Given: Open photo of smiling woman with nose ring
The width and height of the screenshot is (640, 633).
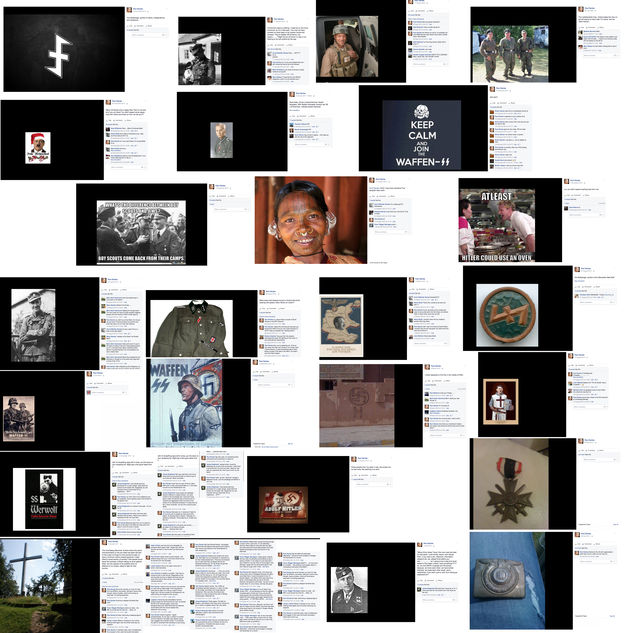Looking at the screenshot, I should [x=311, y=220].
